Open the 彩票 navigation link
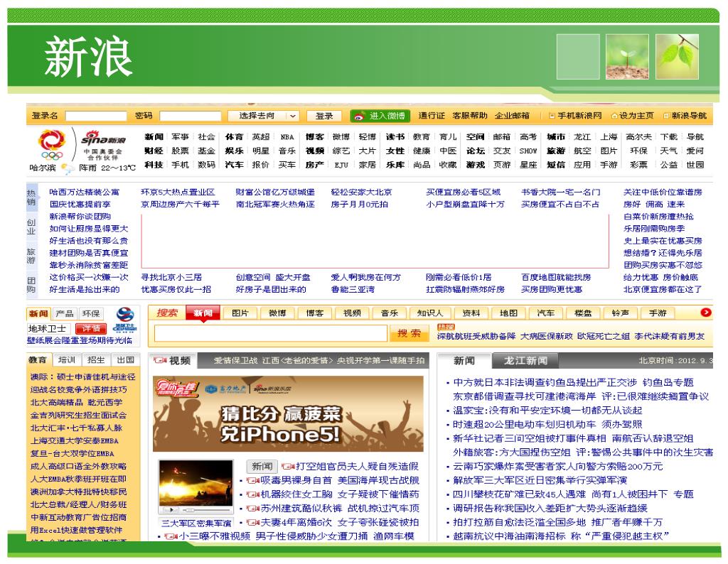 coord(638,165)
